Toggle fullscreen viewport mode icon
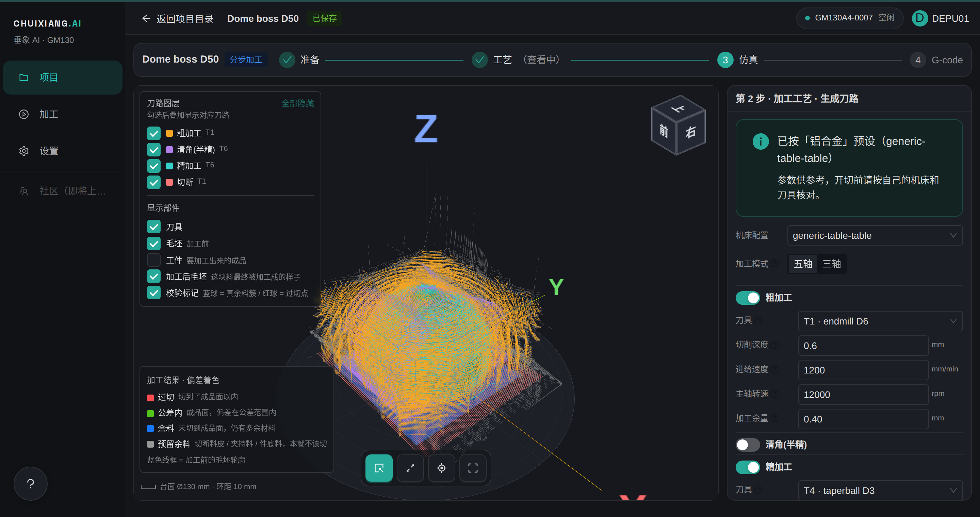The height and width of the screenshot is (517, 980). (473, 468)
